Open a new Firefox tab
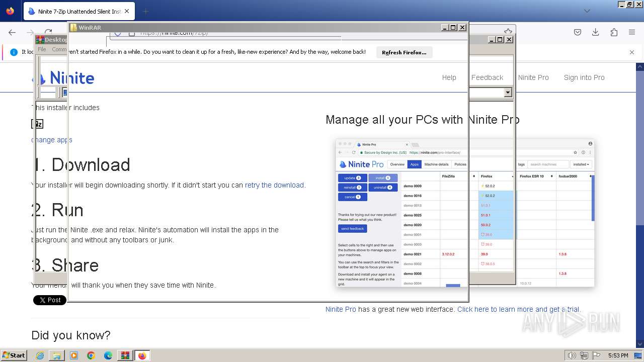This screenshot has height=362, width=644. pos(145,11)
